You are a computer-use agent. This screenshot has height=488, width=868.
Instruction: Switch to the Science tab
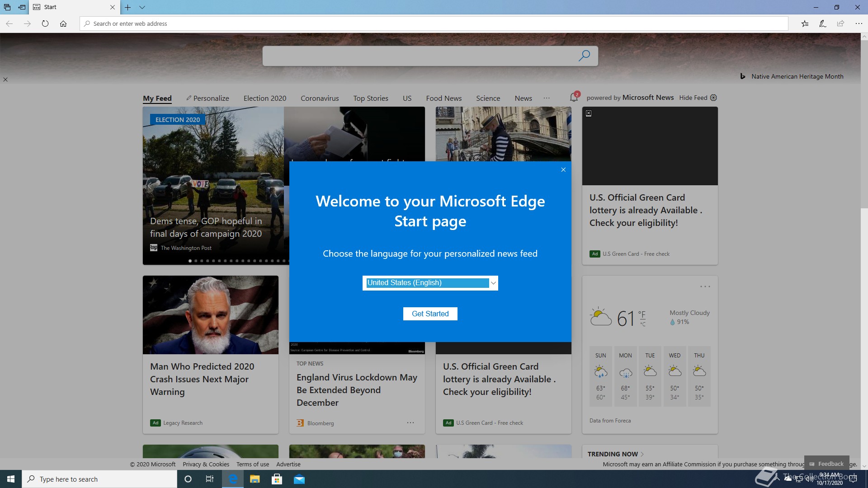tap(488, 98)
